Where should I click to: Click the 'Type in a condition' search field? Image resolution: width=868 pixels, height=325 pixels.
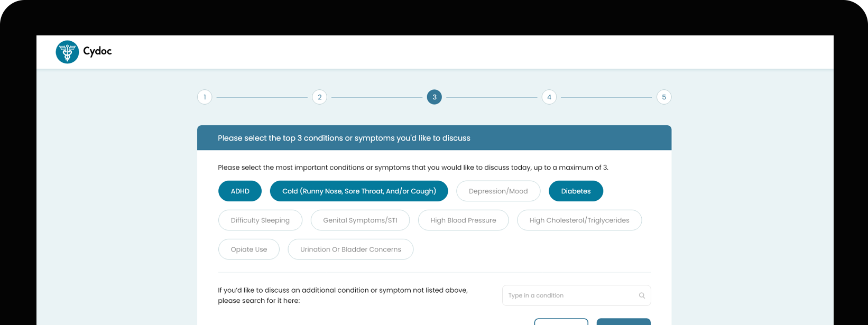pos(576,295)
